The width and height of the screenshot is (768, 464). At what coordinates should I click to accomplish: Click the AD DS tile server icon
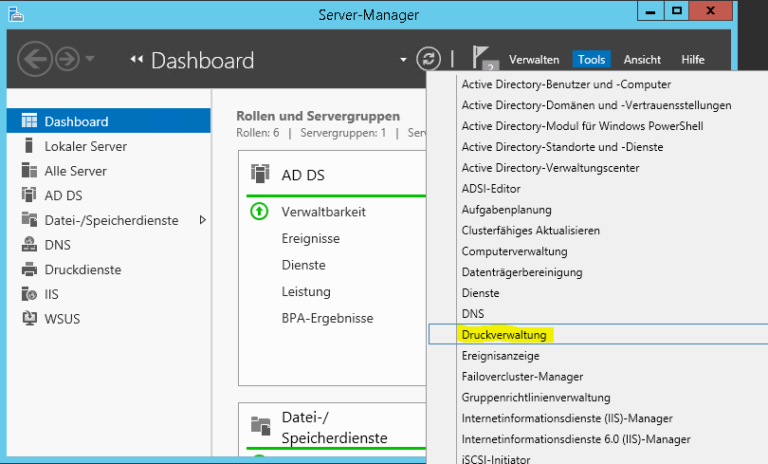pos(260,174)
